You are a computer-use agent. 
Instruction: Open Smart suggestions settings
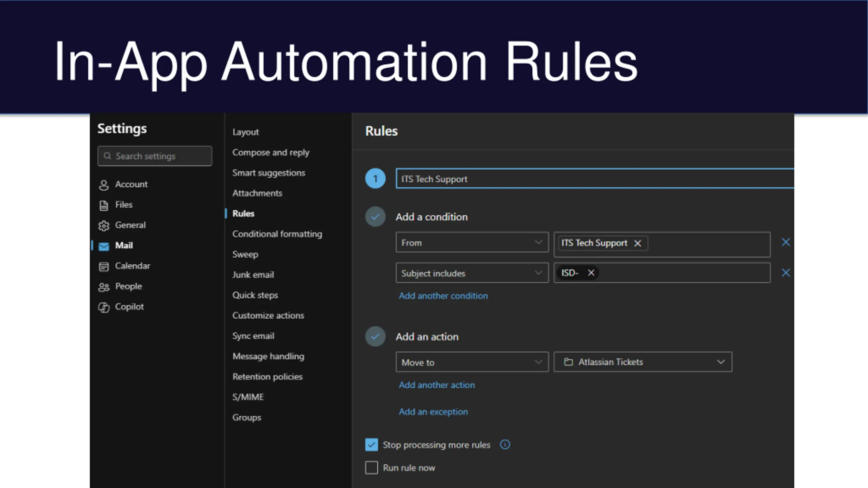pyautogui.click(x=269, y=173)
